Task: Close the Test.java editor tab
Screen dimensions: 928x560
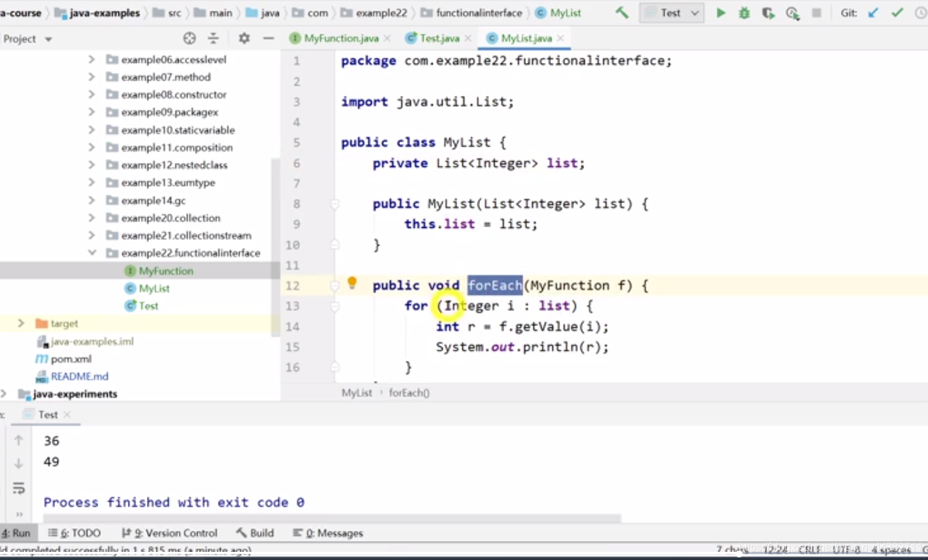Action: pyautogui.click(x=466, y=39)
